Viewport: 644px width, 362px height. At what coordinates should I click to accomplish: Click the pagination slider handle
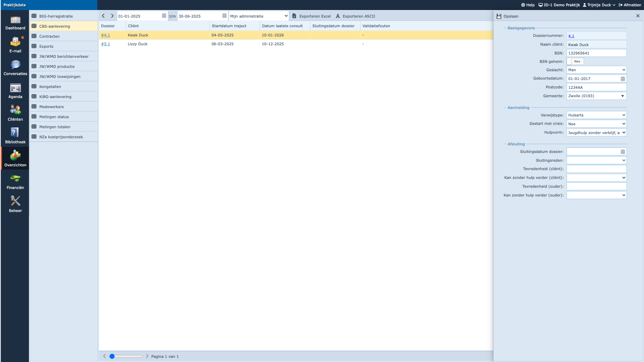click(x=112, y=356)
